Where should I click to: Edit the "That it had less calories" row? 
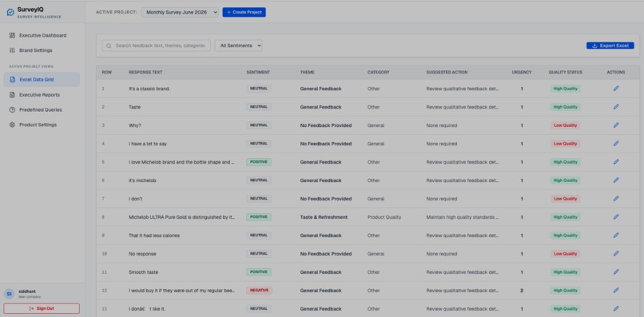tap(616, 236)
